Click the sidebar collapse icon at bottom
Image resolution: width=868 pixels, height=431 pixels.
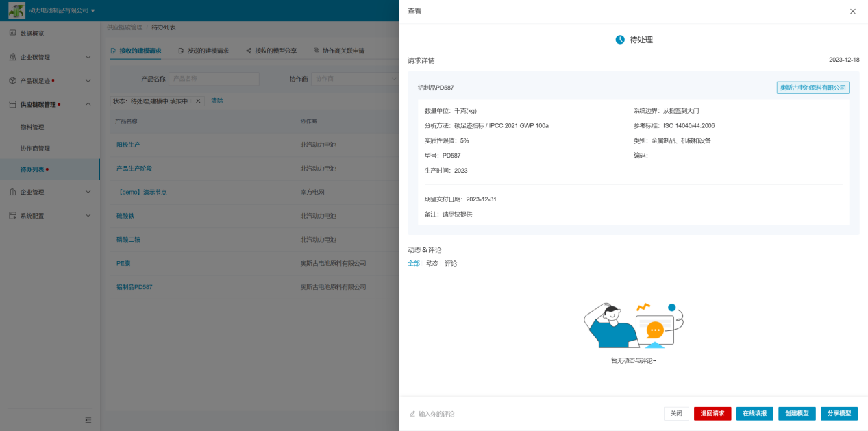click(x=88, y=420)
